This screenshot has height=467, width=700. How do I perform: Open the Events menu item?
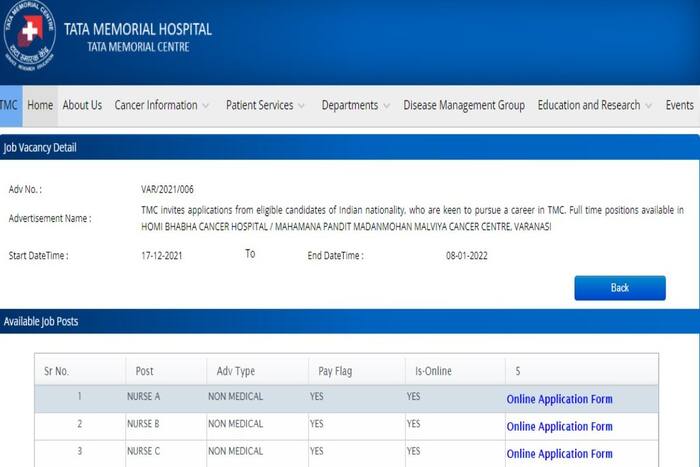point(680,105)
